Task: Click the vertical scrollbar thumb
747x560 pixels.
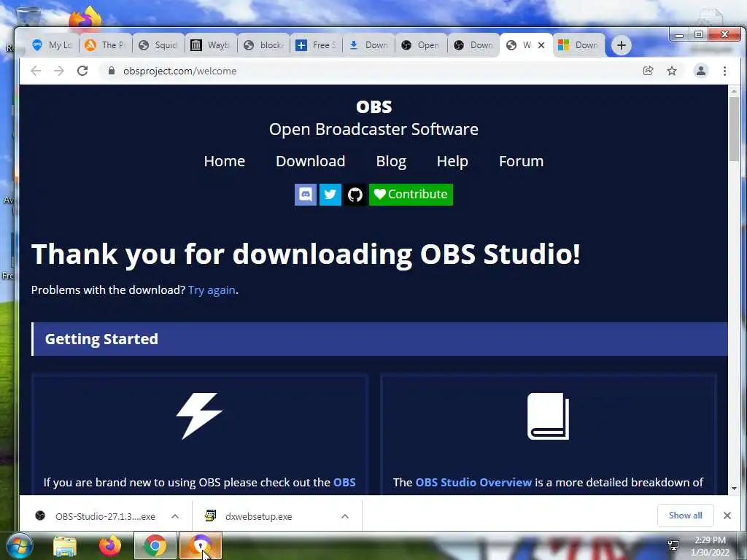Action: (734, 129)
